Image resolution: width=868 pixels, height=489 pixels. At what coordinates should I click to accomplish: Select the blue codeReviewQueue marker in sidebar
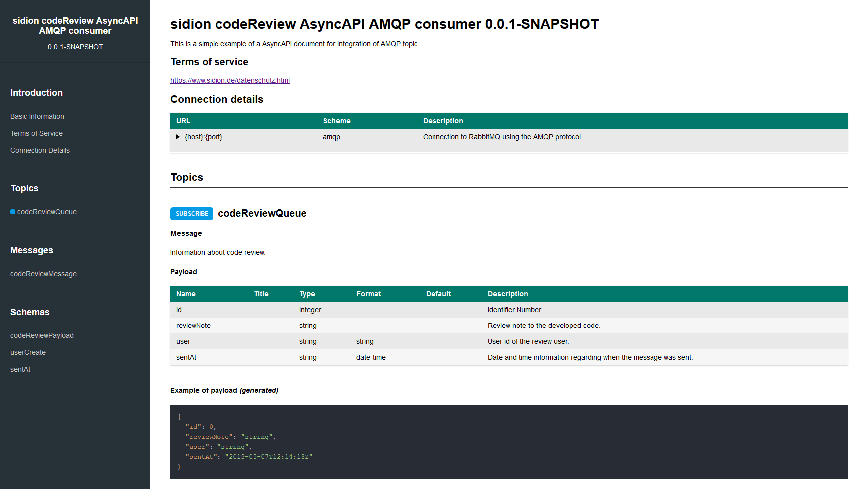[x=13, y=212]
